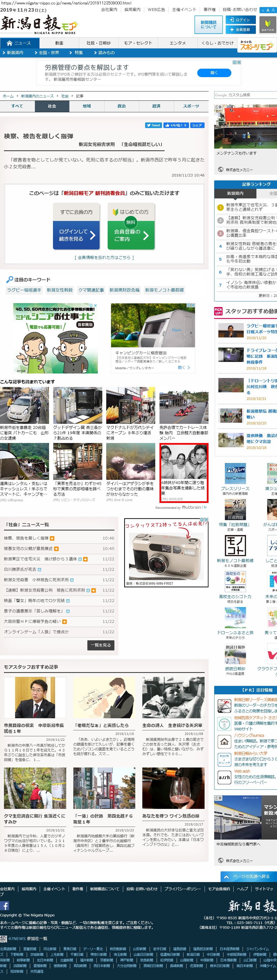Open the Facebook icon in the footer
The height and width of the screenshot is (980, 277).
[5, 906]
